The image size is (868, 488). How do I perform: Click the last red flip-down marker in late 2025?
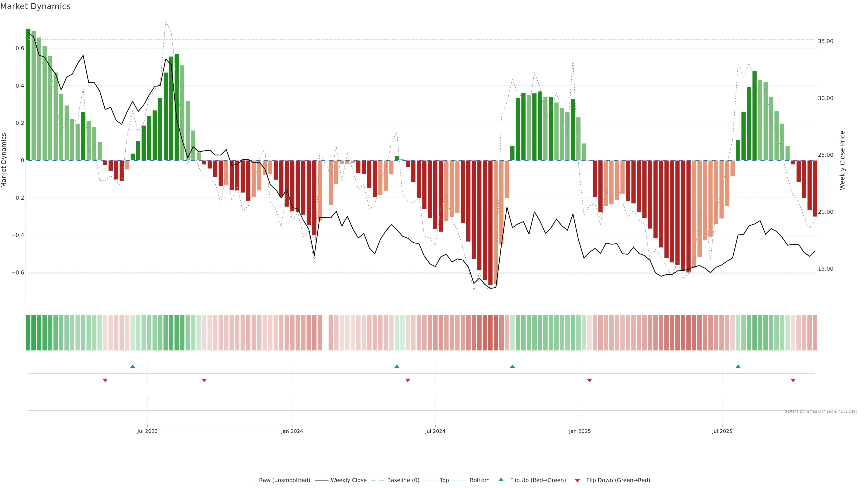pos(793,380)
